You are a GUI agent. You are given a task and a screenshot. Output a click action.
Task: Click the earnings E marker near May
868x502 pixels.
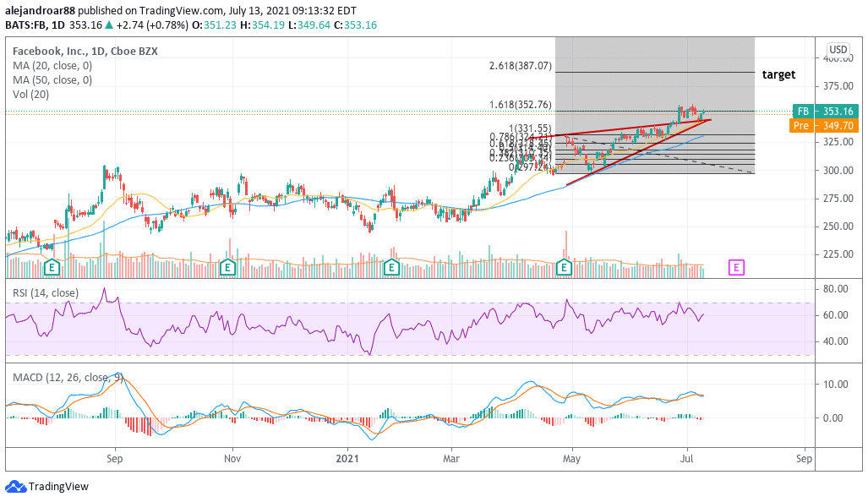(x=564, y=268)
